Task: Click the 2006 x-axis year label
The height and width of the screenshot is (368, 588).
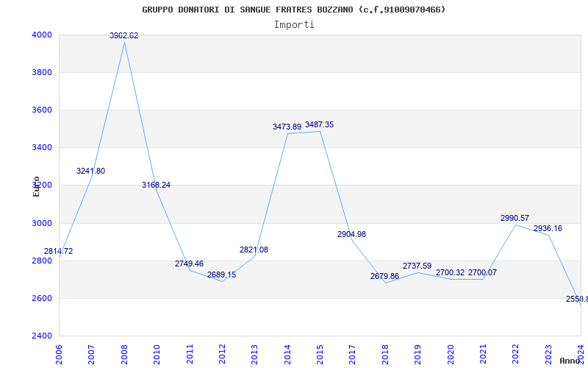Action: (59, 354)
